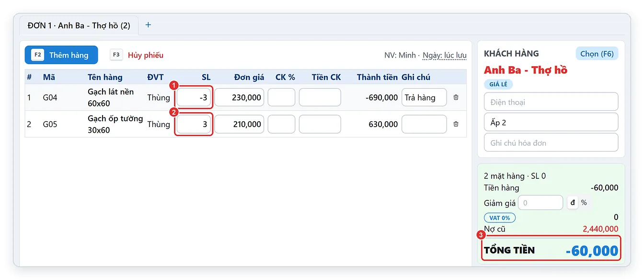The image size is (644, 280).
Task: Click the Thành tiền column header
Action: pos(377,77)
